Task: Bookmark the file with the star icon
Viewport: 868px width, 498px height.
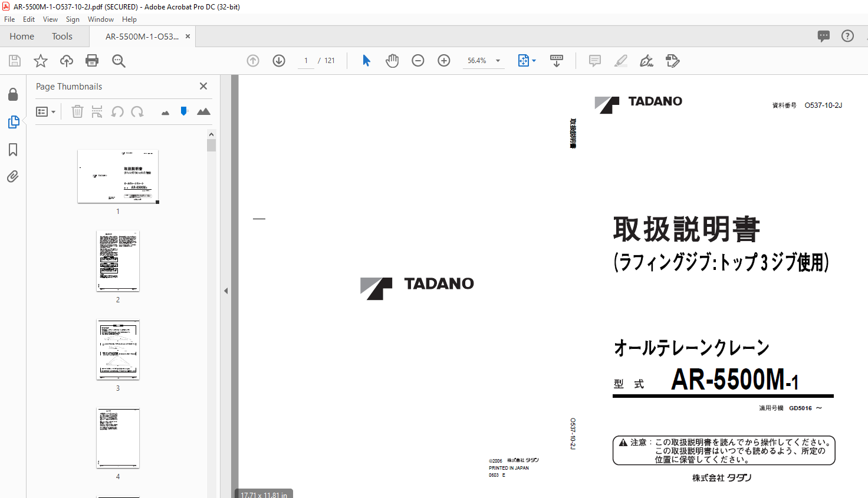Action: pos(41,61)
